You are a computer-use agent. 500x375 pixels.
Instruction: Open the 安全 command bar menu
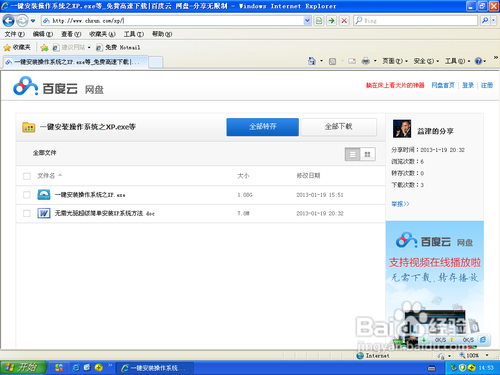coord(426,61)
